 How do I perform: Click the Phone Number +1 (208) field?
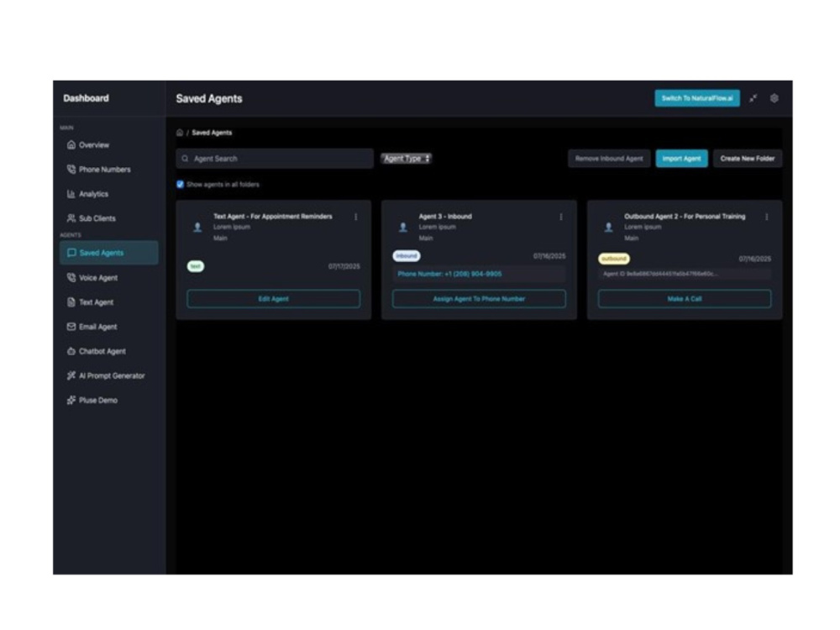(479, 274)
